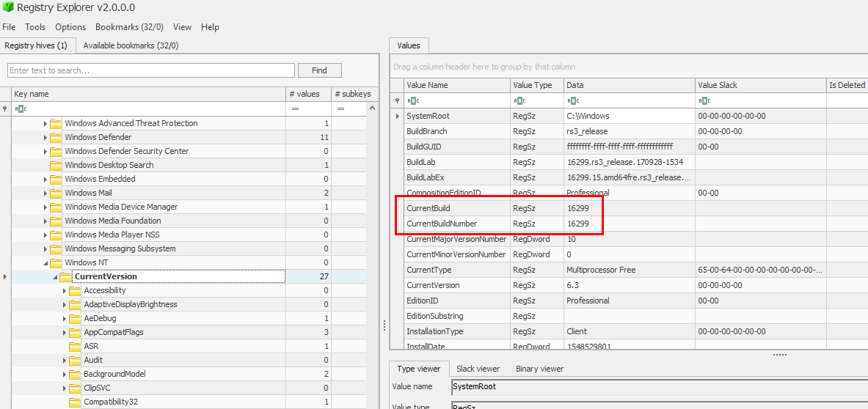Select the CurrentBuildNumber value row
This screenshot has height=409, width=868.
(x=452, y=224)
